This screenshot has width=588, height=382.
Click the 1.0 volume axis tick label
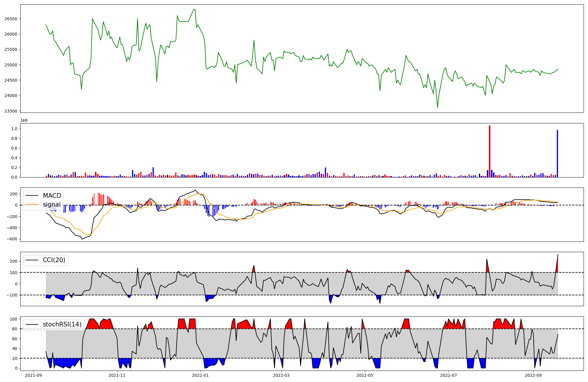14,129
